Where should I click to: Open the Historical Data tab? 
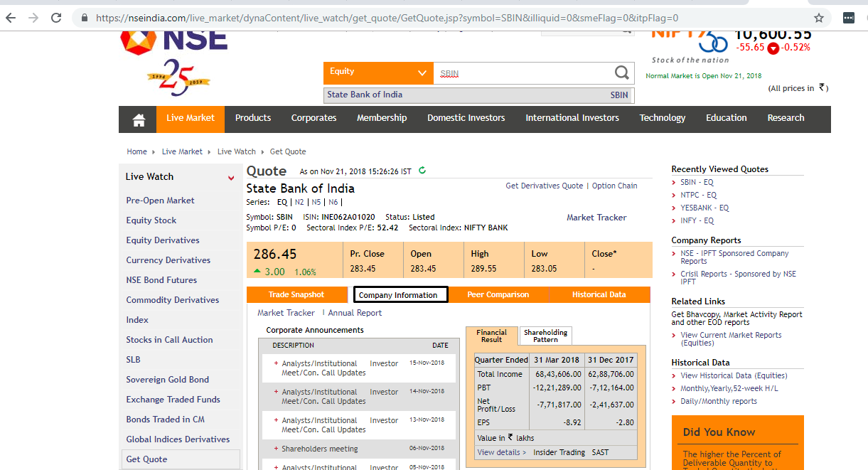pos(599,294)
